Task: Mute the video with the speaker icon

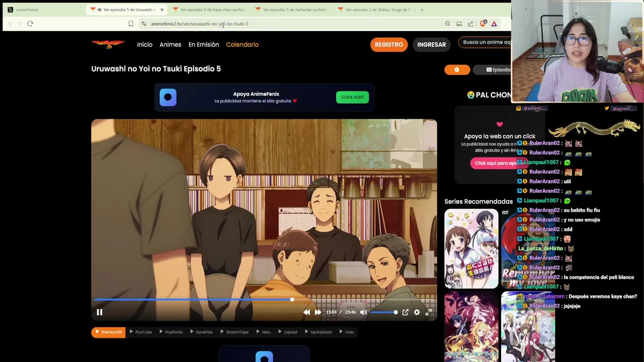Action: [x=363, y=312]
